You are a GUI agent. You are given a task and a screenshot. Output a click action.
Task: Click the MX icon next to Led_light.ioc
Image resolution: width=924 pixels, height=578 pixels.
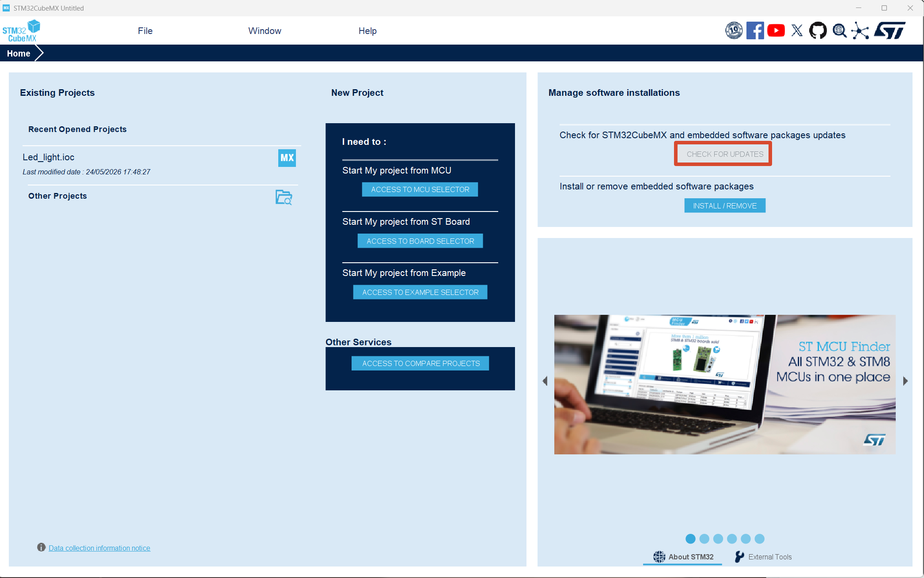287,158
